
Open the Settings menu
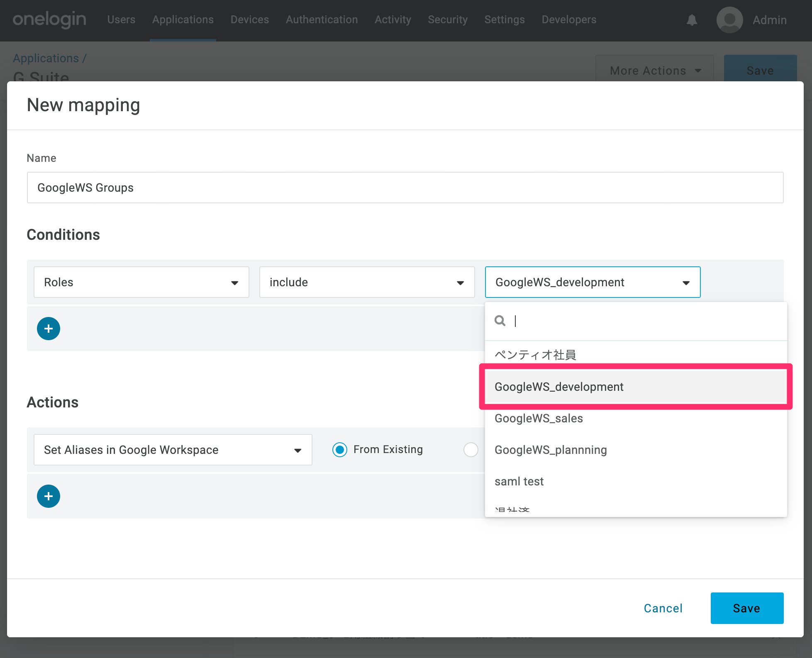505,19
